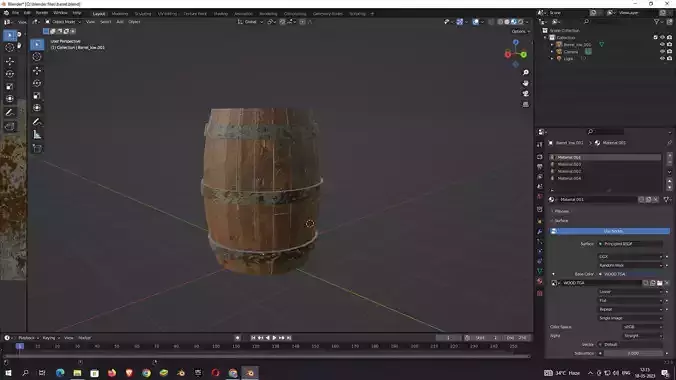
Task: Disable Barrel_low.001 in renders camera icon
Action: click(669, 44)
